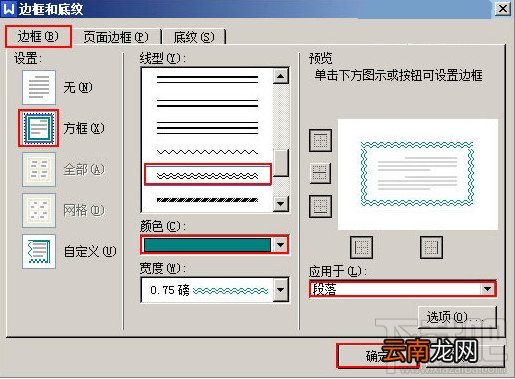
Task: Select the 自定义 (Custom) border setting icon
Action: 39,251
